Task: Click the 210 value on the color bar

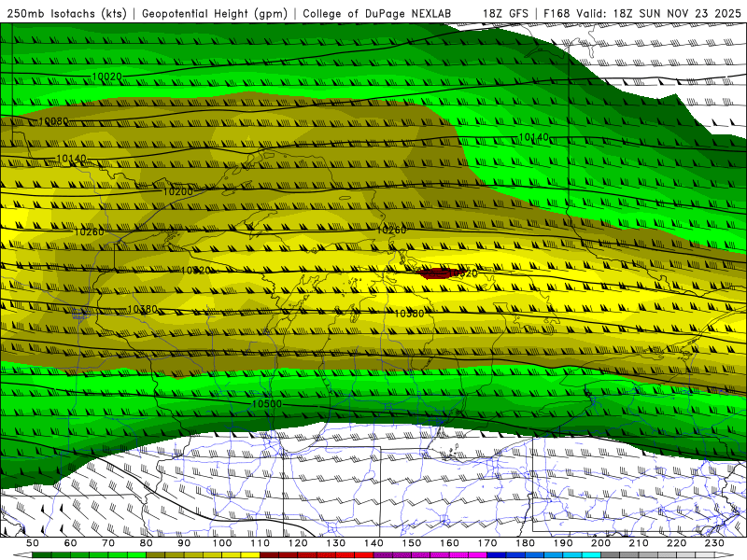Action: point(639,543)
